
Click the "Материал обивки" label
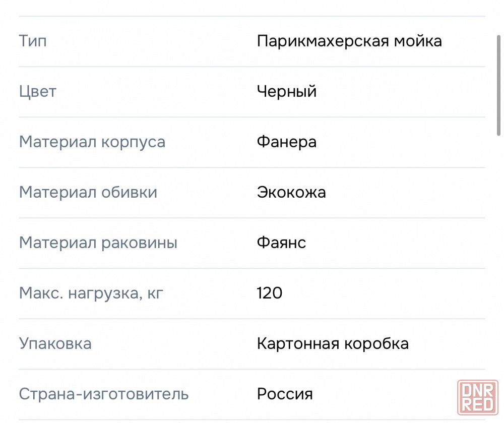tap(88, 192)
